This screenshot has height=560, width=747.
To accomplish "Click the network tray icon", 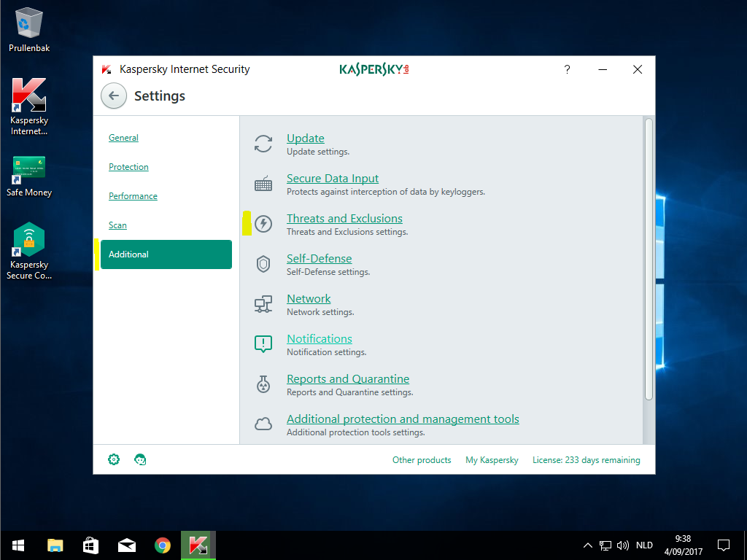I will pos(605,545).
